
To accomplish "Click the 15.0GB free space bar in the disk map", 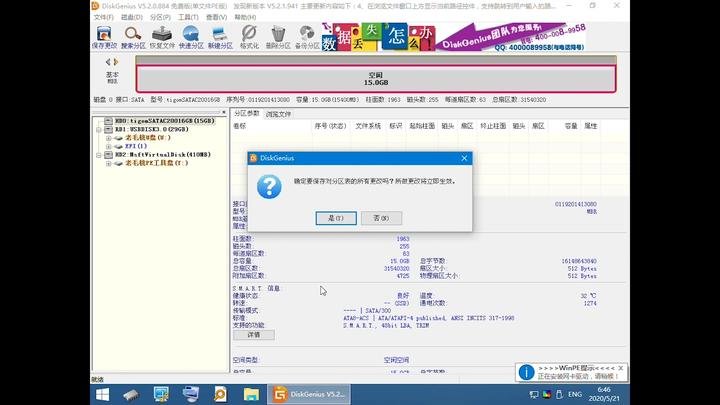I will 376,79.
